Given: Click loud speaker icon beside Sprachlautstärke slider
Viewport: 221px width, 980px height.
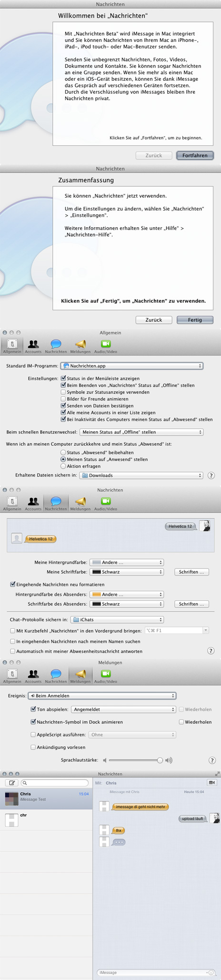Looking at the screenshot, I should tap(169, 760).
